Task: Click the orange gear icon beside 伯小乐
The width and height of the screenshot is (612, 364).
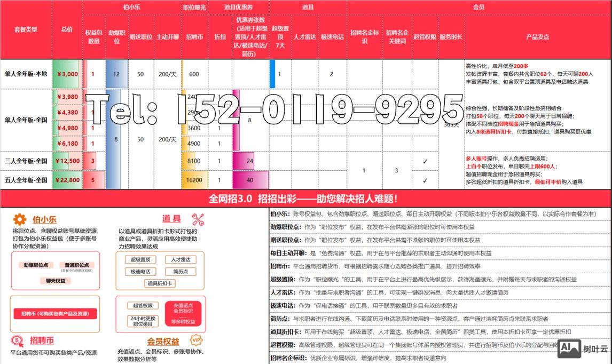Action: pos(19,219)
